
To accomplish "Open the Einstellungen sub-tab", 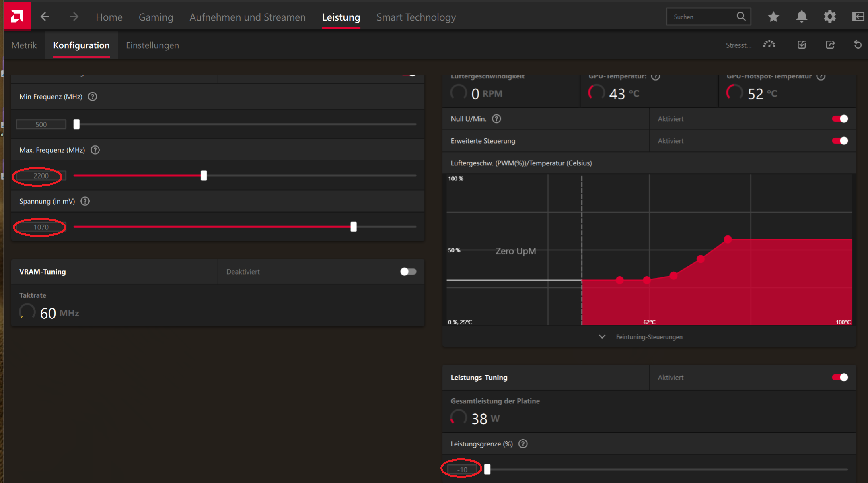I will (x=152, y=45).
